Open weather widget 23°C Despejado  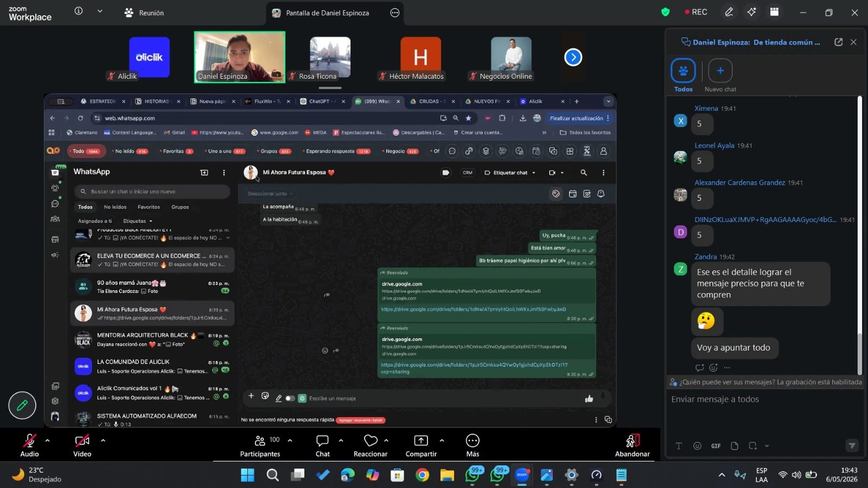(x=37, y=475)
